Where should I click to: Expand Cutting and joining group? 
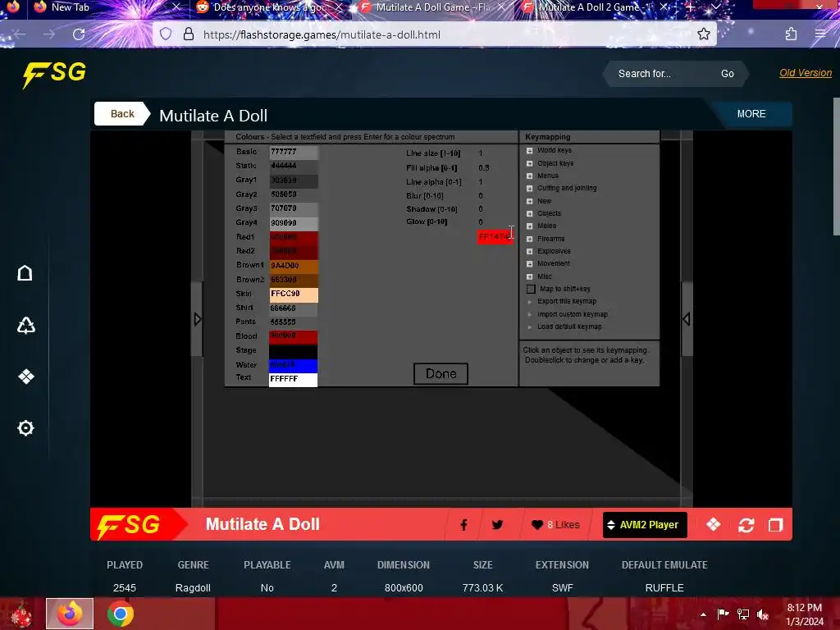(529, 189)
